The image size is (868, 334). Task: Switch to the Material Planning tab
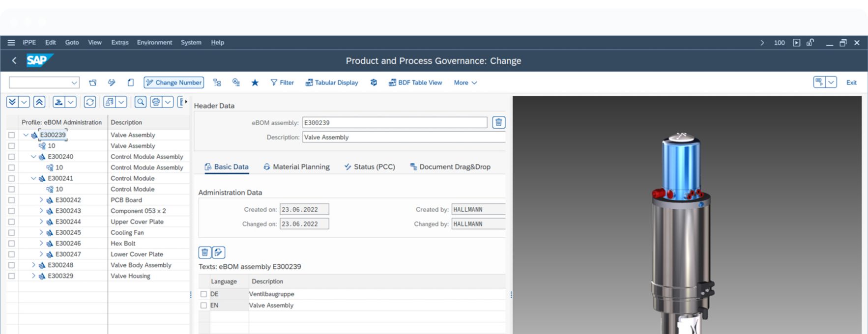(296, 167)
